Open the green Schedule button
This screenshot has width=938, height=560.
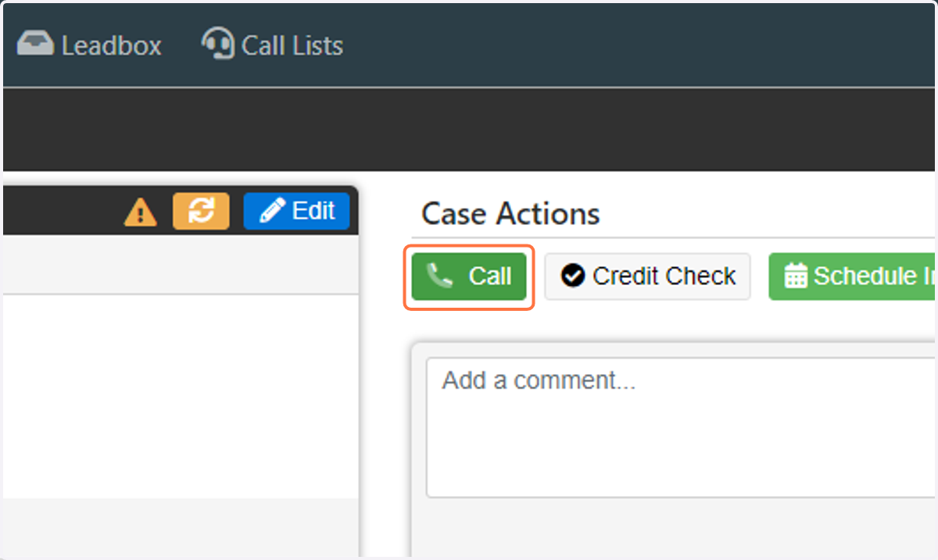point(852,276)
